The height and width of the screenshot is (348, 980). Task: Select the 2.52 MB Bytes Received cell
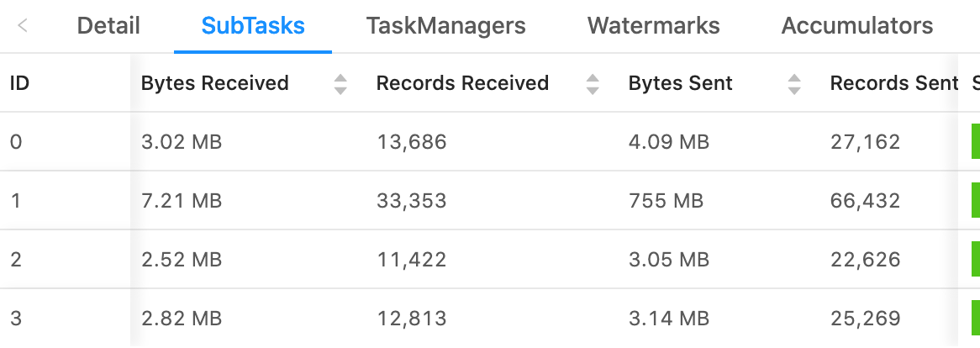click(x=182, y=260)
